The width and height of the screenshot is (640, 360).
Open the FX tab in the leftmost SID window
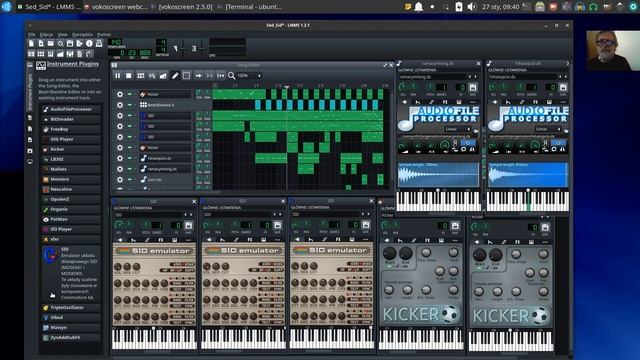pyautogui.click(x=161, y=240)
